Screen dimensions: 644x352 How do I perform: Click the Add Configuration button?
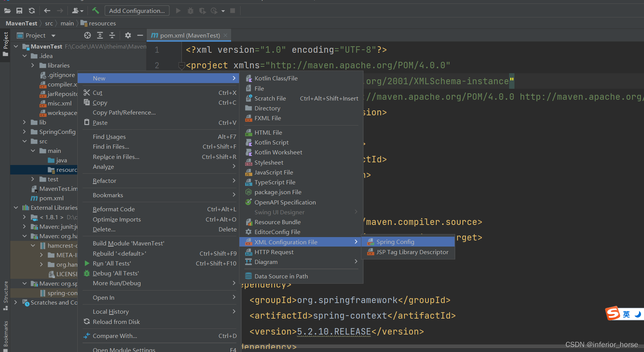pos(137,10)
